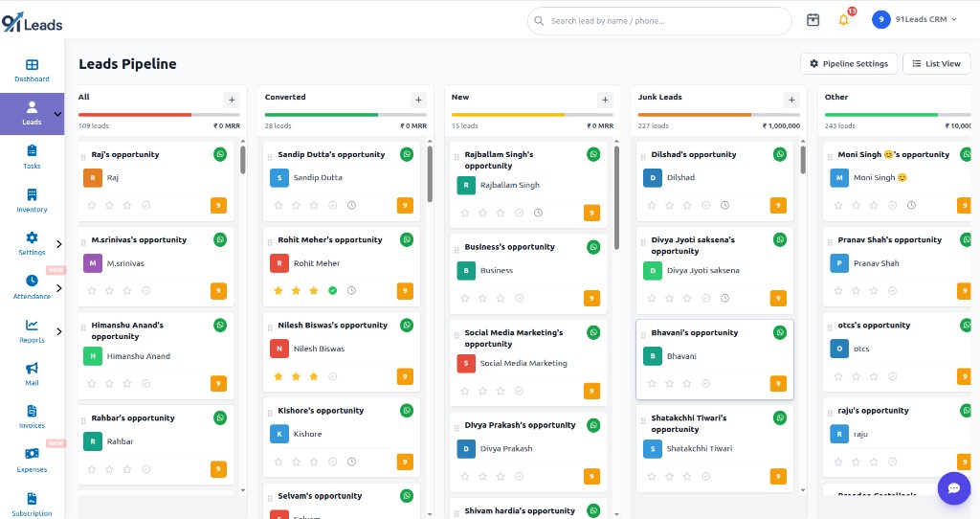
Task: Expand the Attendance sidebar submenu
Action: (59, 288)
